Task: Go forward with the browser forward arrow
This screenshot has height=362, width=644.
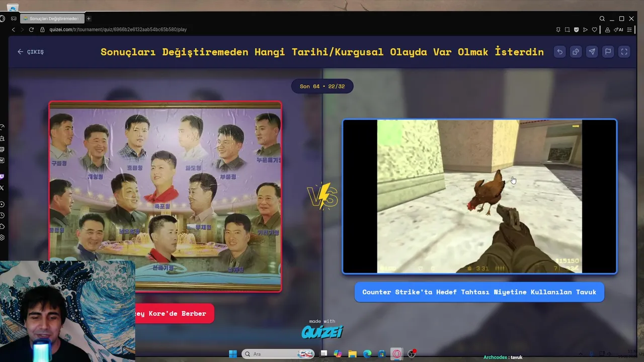Action: (22, 30)
